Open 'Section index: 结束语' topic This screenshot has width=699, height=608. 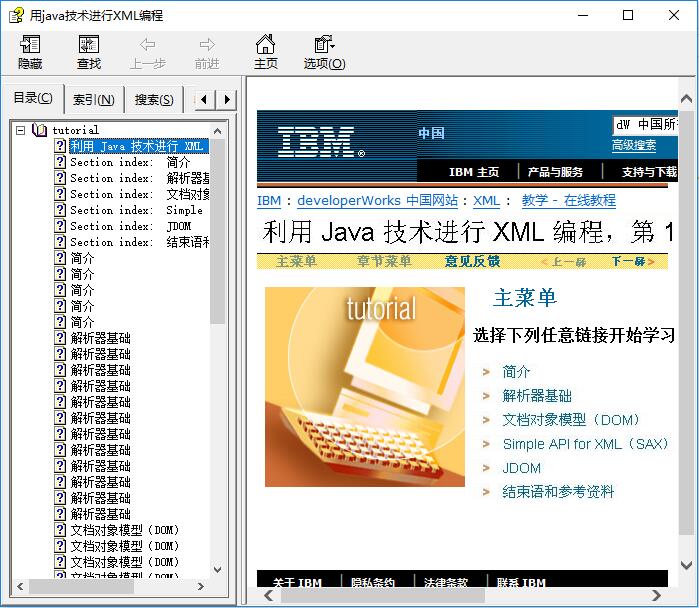140,242
